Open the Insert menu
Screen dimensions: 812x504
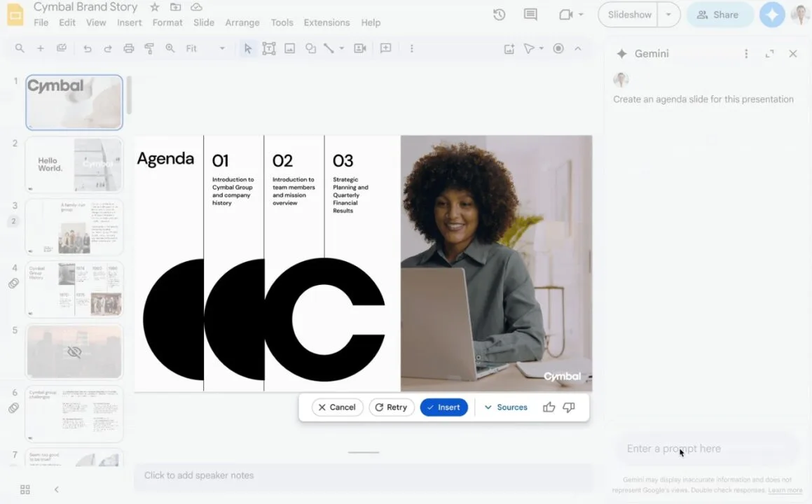click(130, 22)
